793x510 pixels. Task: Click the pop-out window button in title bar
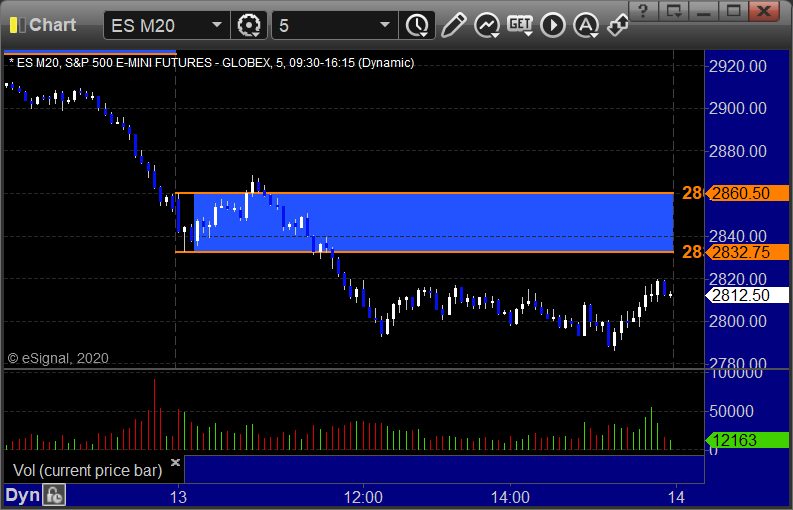click(674, 11)
